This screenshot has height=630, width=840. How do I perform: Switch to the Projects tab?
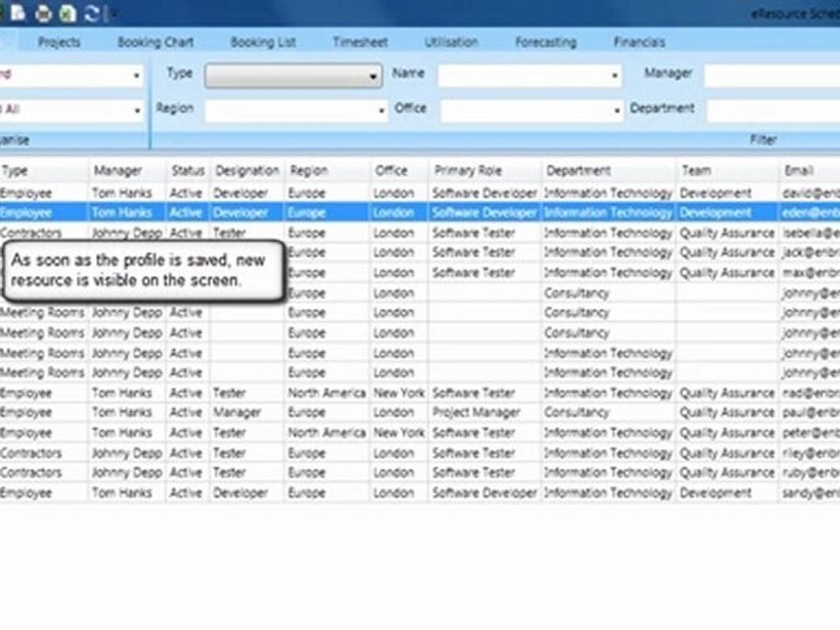click(59, 42)
